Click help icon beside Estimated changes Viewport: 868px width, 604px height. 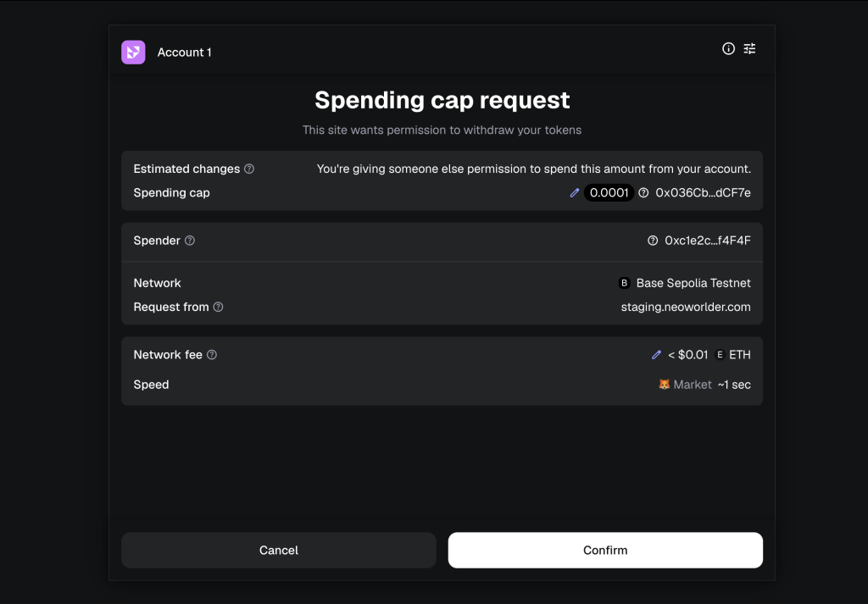point(249,169)
